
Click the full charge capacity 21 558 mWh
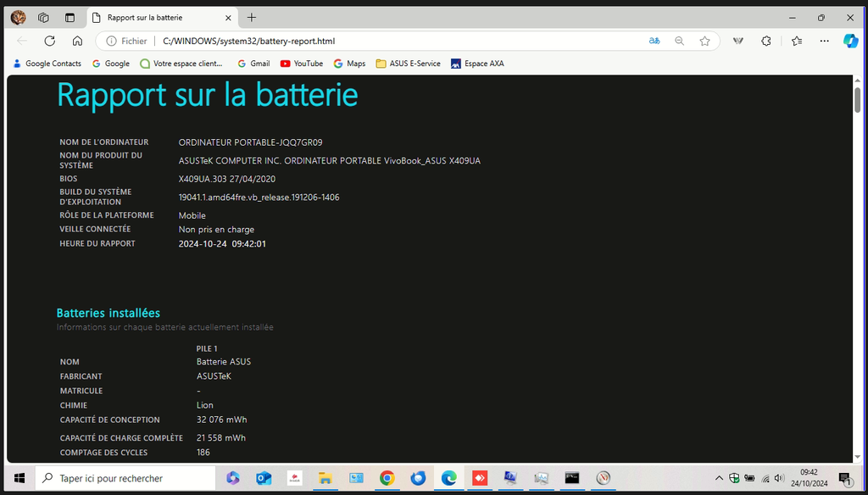click(x=221, y=438)
